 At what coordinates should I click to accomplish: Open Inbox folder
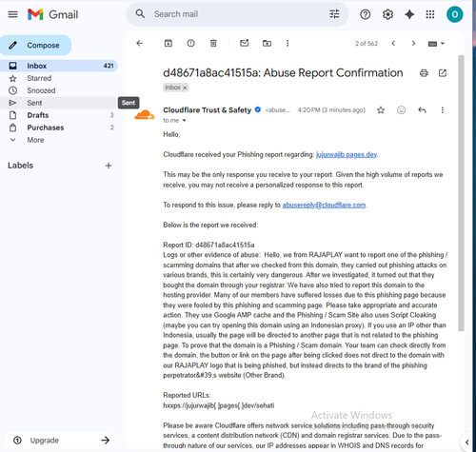point(59,66)
